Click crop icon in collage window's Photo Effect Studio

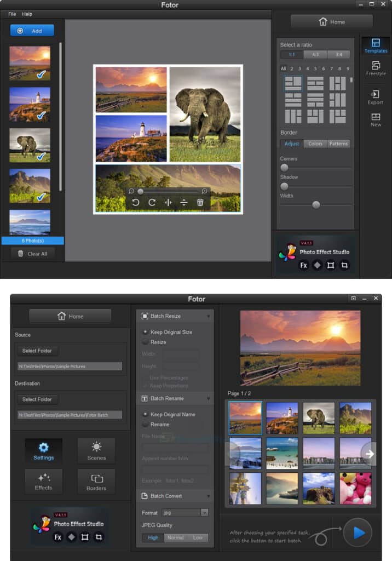[344, 265]
